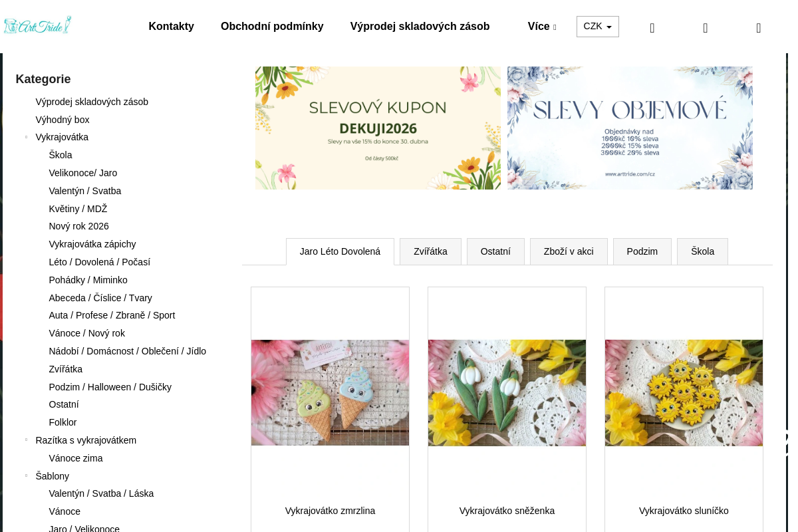Switch to the Podzim tab
Viewport: 798px width, 532px height.
pyautogui.click(x=642, y=251)
